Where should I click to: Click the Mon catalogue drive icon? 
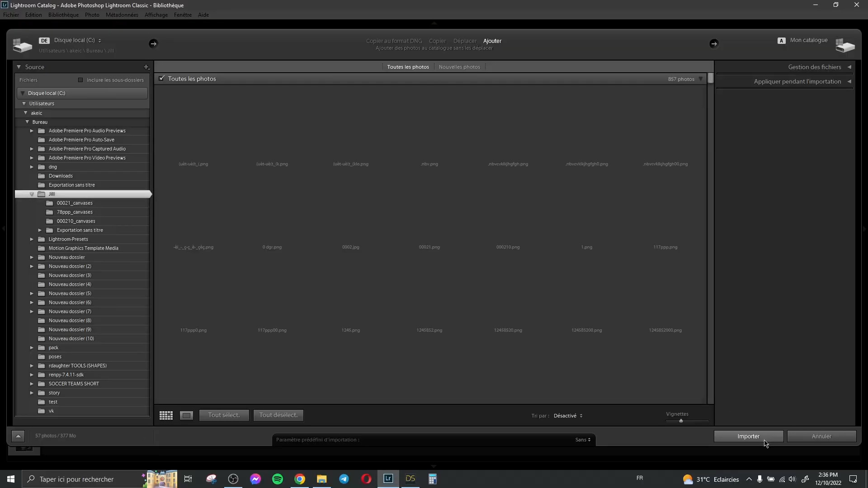point(845,45)
